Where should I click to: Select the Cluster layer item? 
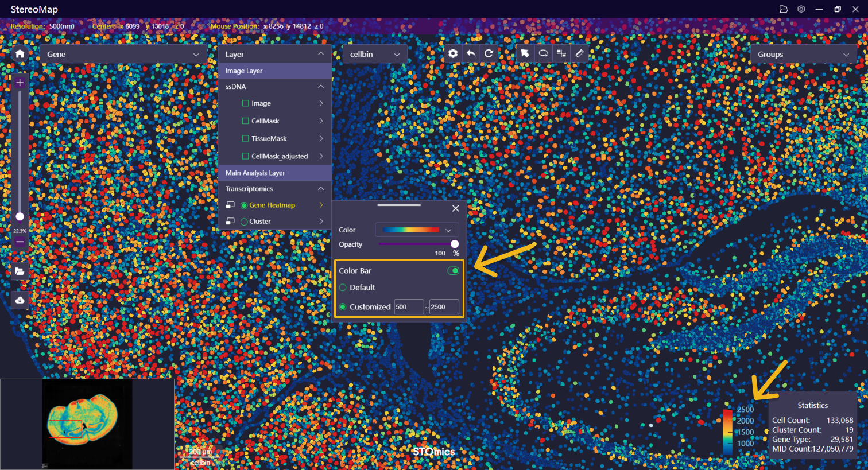259,222
